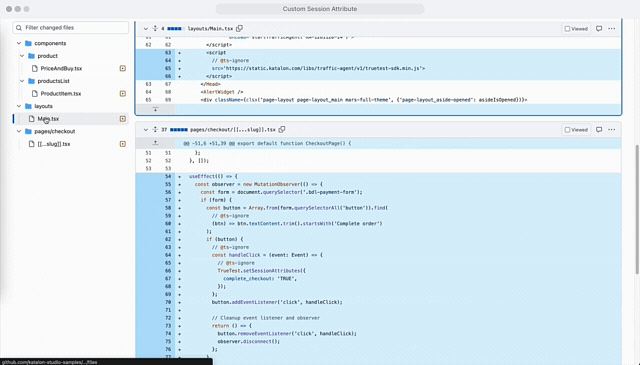
Task: Open ProductItem.tsx in the file tree
Action: tap(61, 93)
